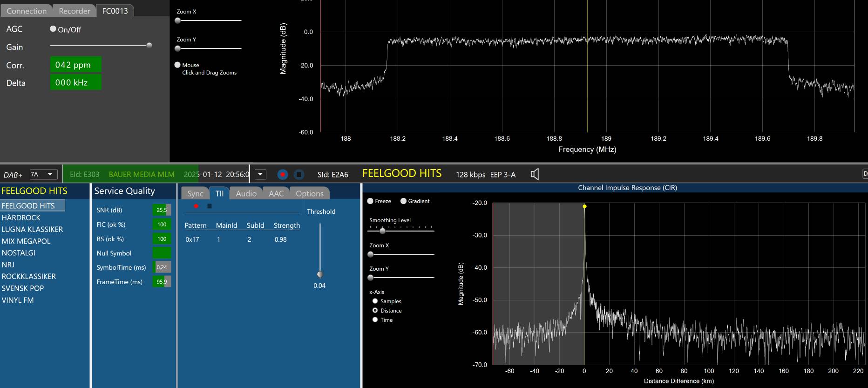Viewport: 868px width, 388px height.
Task: Click the yellow peak marker on CIR plot
Action: (x=584, y=206)
